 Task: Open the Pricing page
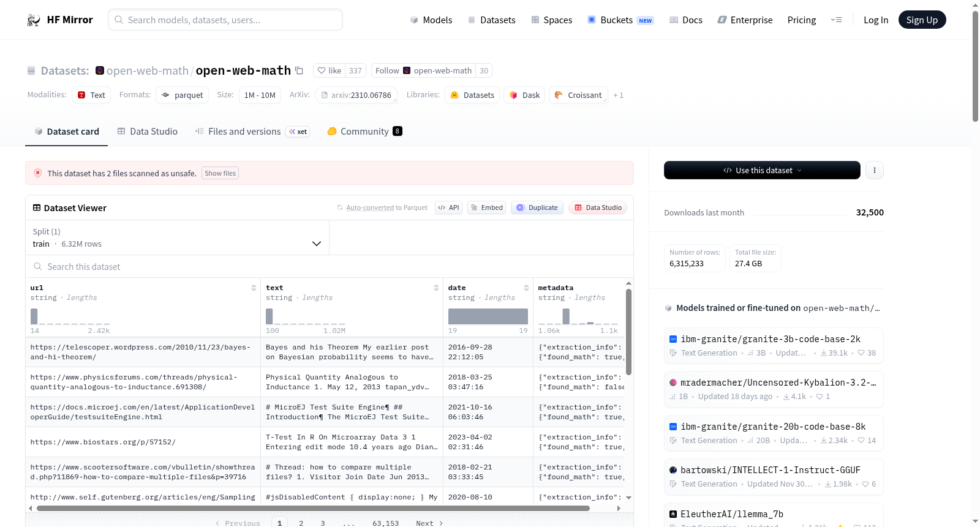click(x=802, y=20)
